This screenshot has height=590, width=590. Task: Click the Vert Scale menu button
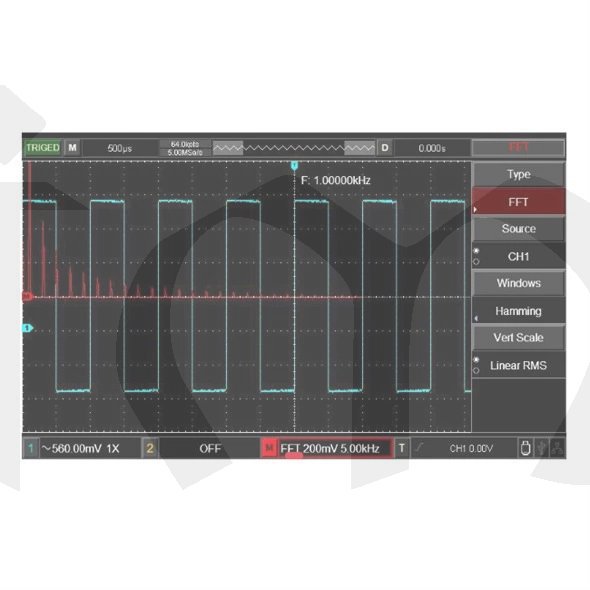tap(519, 338)
